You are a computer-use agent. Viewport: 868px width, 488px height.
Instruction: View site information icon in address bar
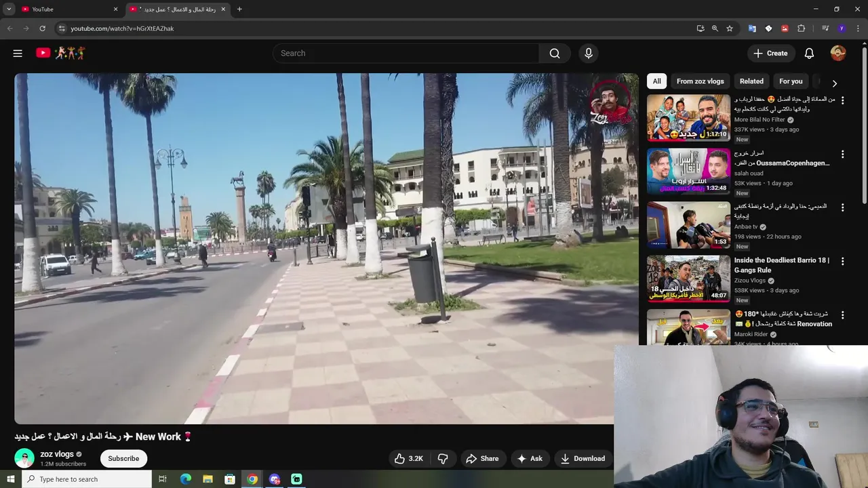[61, 28]
